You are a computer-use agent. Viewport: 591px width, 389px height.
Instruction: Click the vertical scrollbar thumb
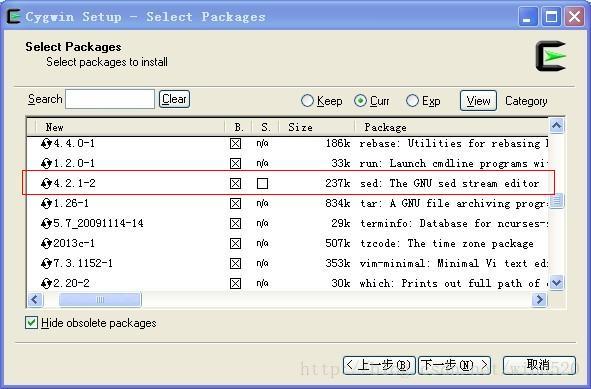point(557,201)
